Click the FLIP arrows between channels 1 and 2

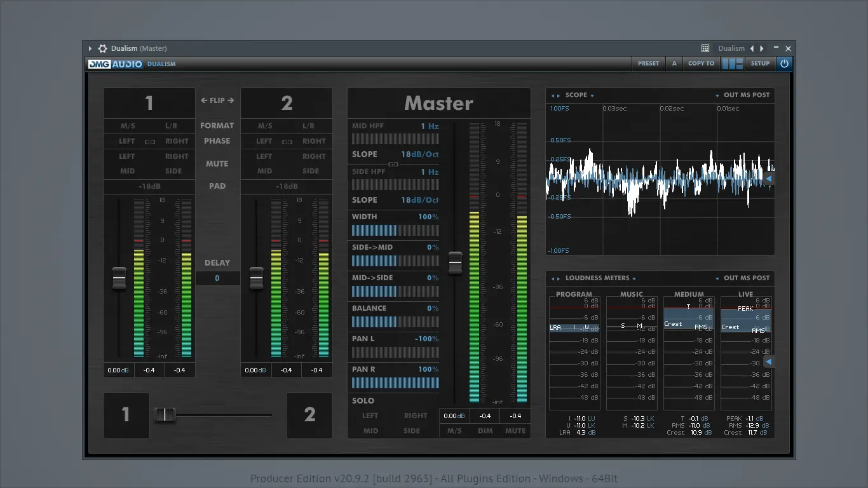click(217, 100)
